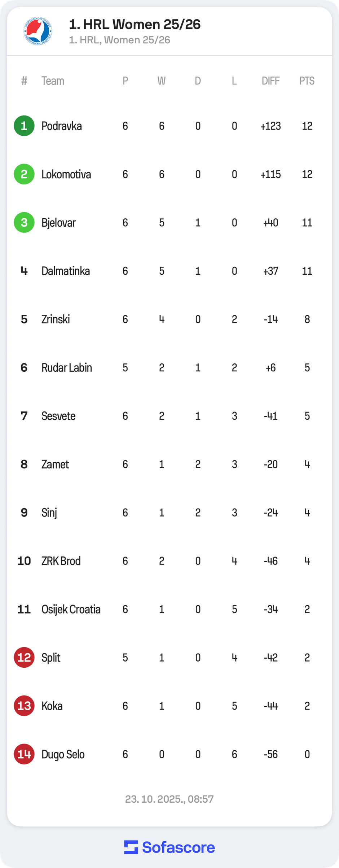Click the Dugo Selo team name

coord(63,754)
